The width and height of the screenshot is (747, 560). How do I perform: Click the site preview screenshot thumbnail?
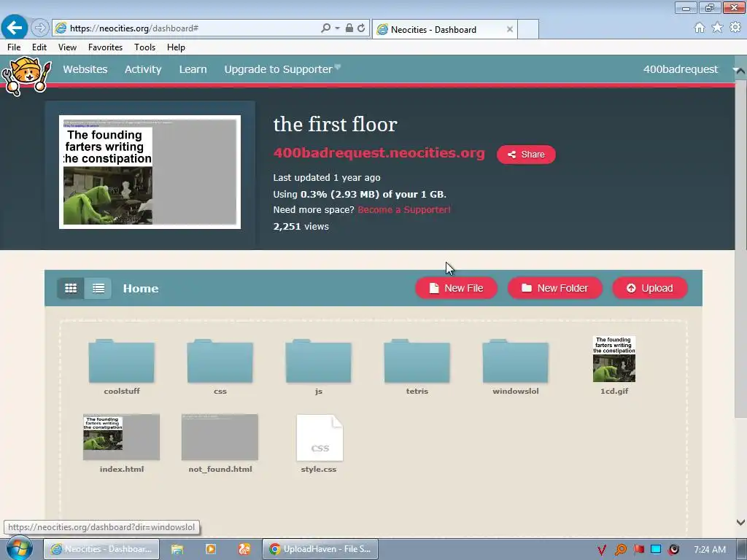coord(150,172)
